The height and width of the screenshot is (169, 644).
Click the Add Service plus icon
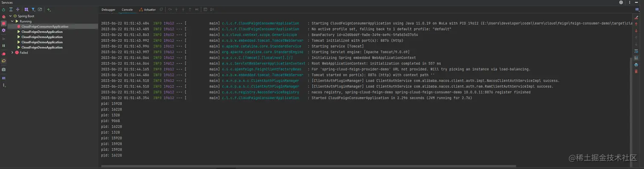point(49,9)
